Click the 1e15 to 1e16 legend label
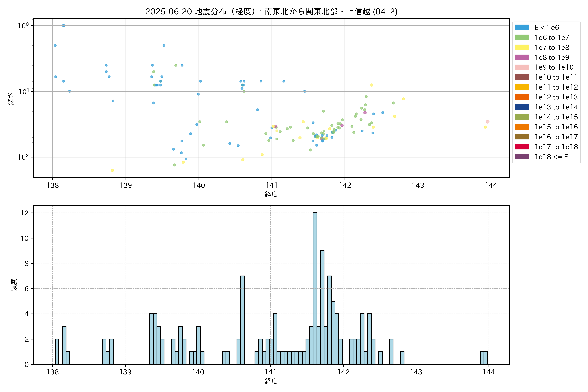This screenshot has height=392, width=588. pyautogui.click(x=556, y=127)
